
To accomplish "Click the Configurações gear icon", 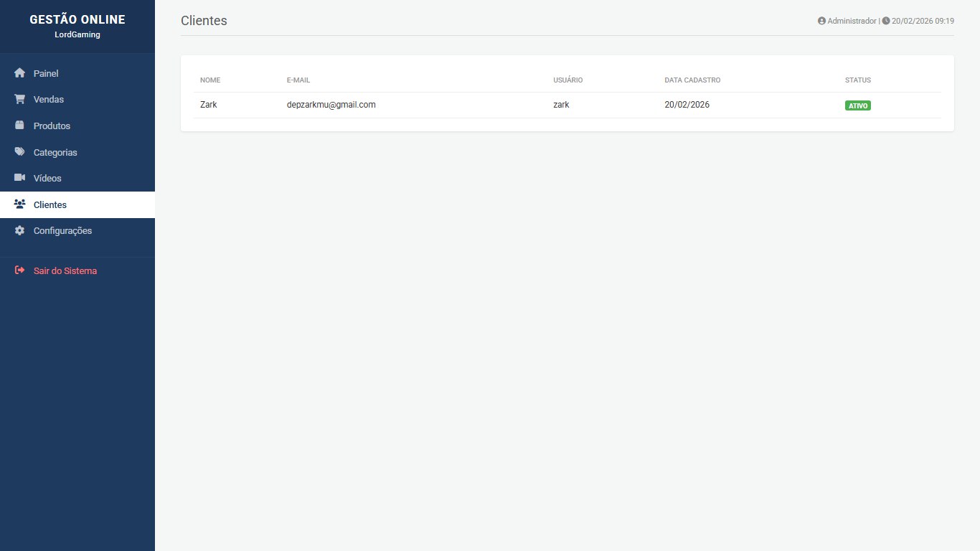I will pyautogui.click(x=19, y=231).
